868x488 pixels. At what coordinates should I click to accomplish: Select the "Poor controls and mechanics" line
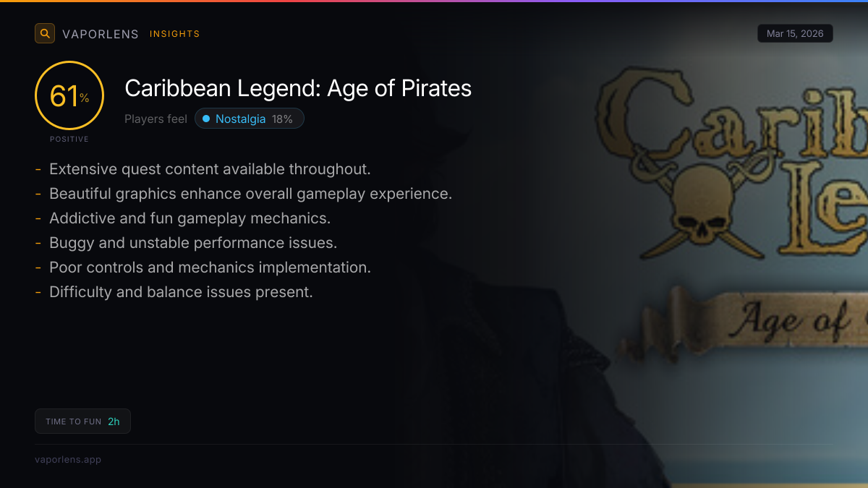click(210, 267)
